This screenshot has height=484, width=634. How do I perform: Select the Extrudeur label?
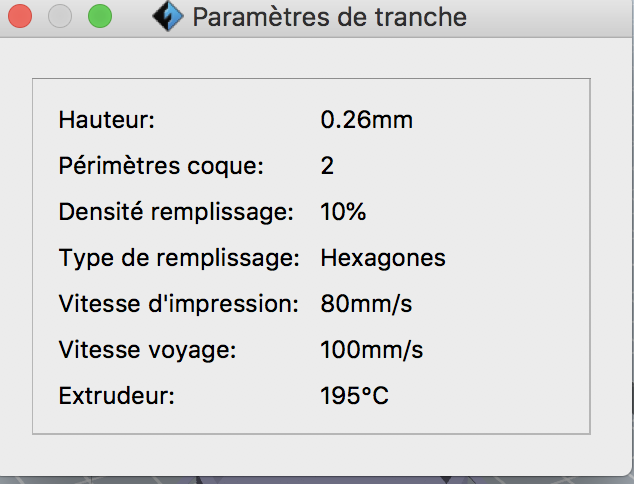coord(117,396)
